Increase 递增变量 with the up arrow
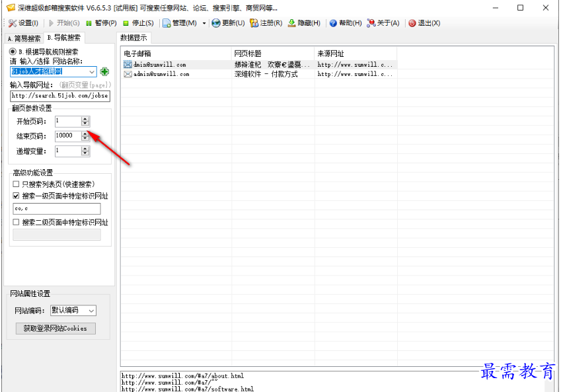561x392 pixels. (85, 149)
